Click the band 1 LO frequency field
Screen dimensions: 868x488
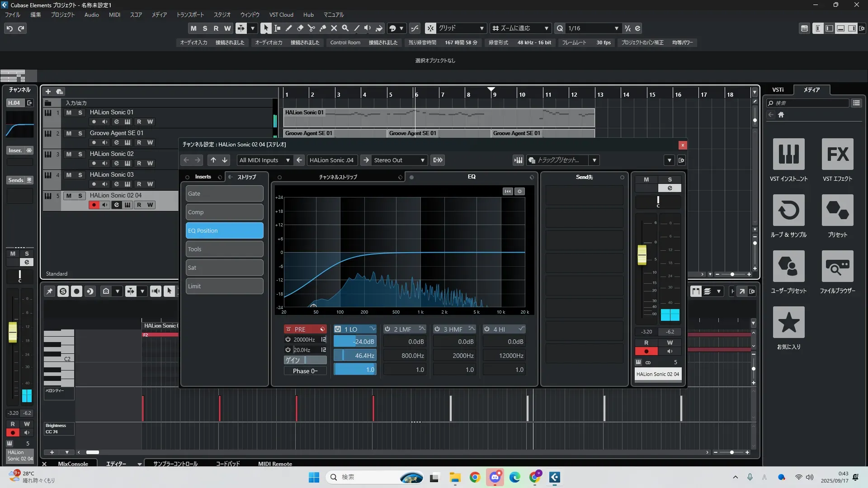click(x=355, y=356)
